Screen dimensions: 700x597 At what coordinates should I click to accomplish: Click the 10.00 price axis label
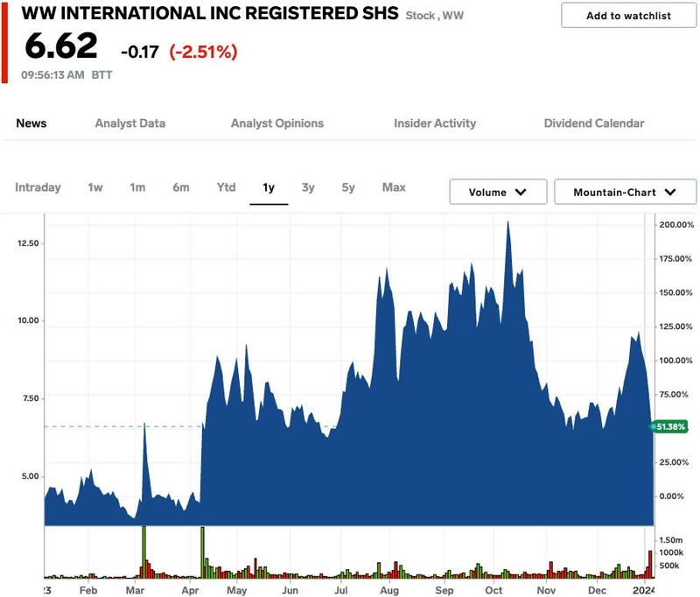point(28,320)
